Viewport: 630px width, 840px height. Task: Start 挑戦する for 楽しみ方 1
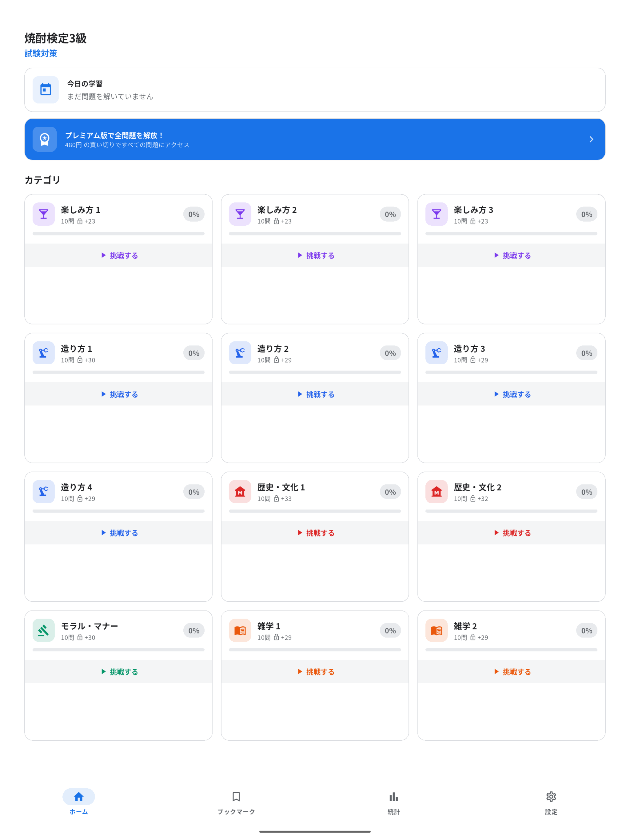(118, 255)
